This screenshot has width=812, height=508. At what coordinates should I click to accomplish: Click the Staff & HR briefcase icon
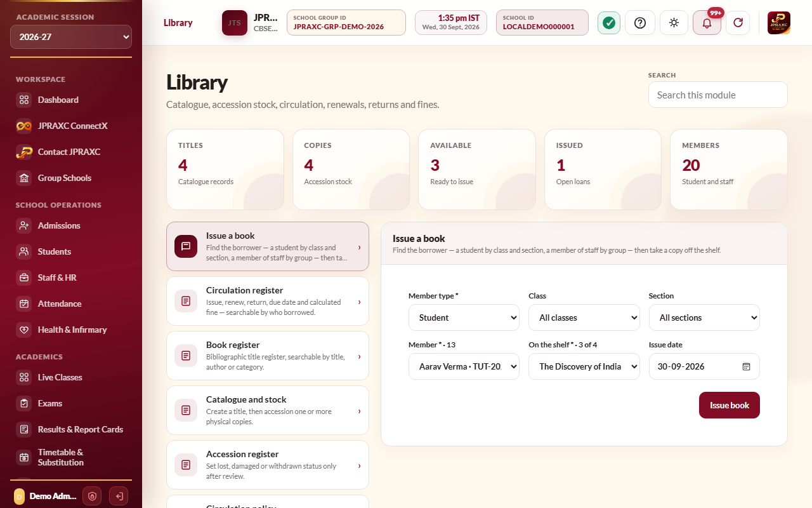tap(24, 277)
